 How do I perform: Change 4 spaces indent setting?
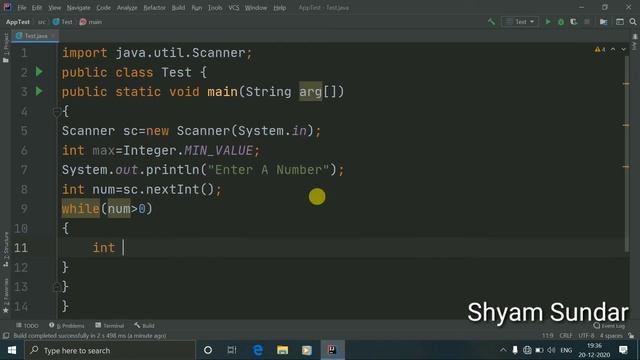(611, 336)
